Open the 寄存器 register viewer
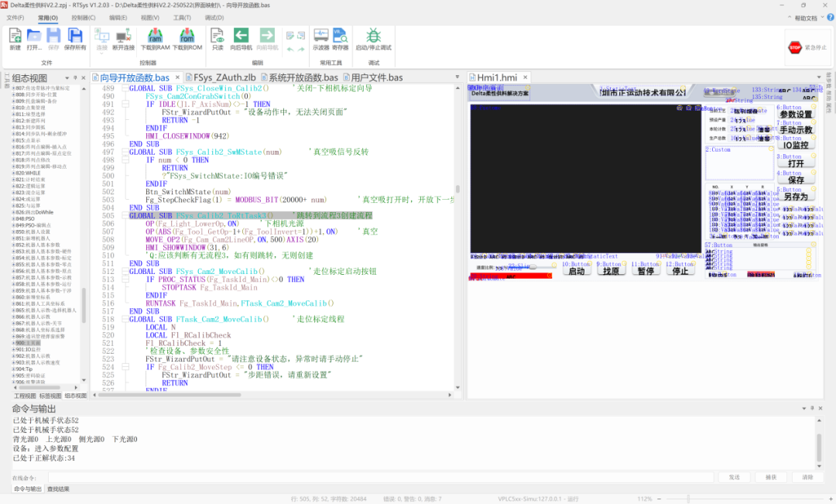836x504 pixels. [340, 39]
